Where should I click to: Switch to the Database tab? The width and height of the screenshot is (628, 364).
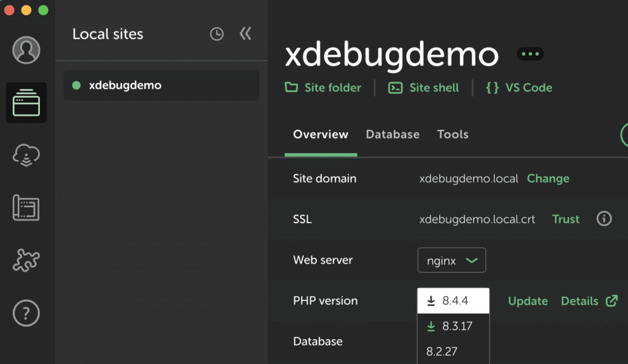click(392, 134)
